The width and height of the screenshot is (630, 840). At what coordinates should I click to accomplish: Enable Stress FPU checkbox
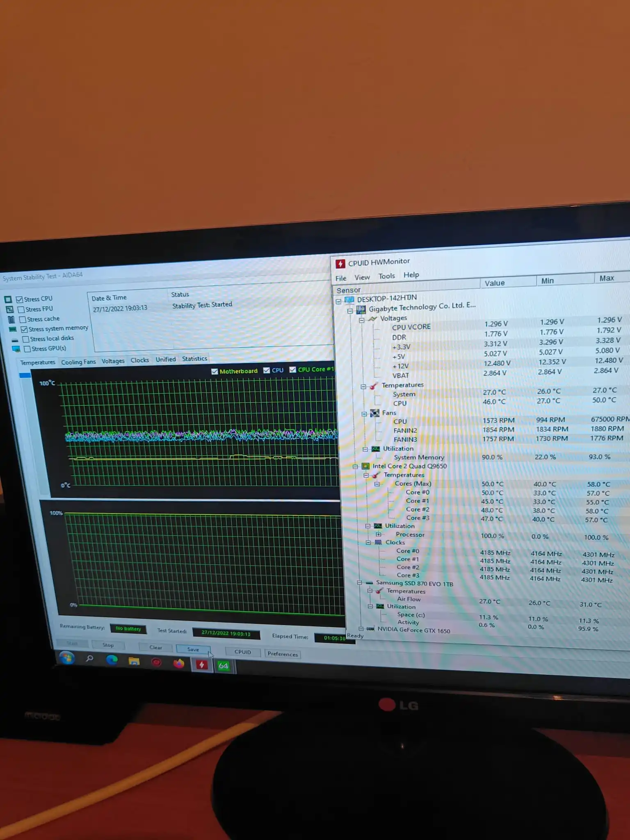(x=21, y=309)
